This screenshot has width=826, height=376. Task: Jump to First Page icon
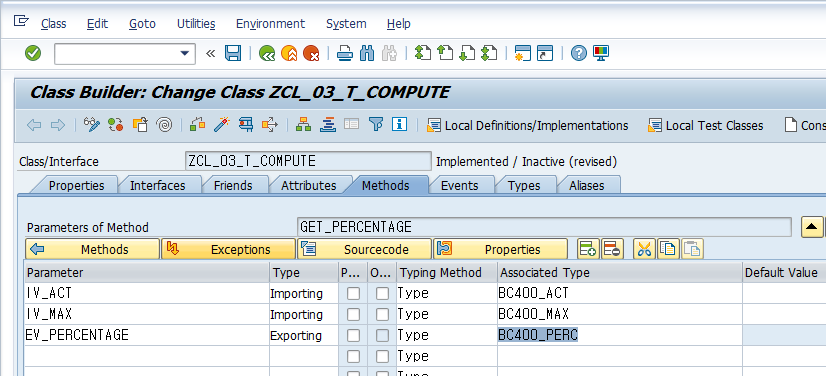[x=422, y=53]
